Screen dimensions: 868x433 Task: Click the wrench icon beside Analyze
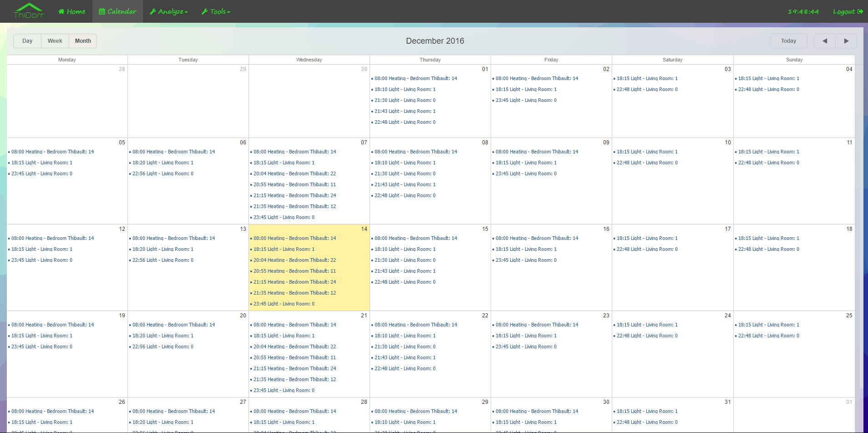[154, 11]
